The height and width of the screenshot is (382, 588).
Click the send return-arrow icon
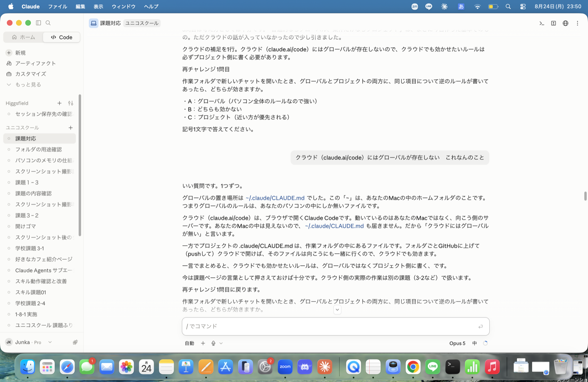point(480,326)
